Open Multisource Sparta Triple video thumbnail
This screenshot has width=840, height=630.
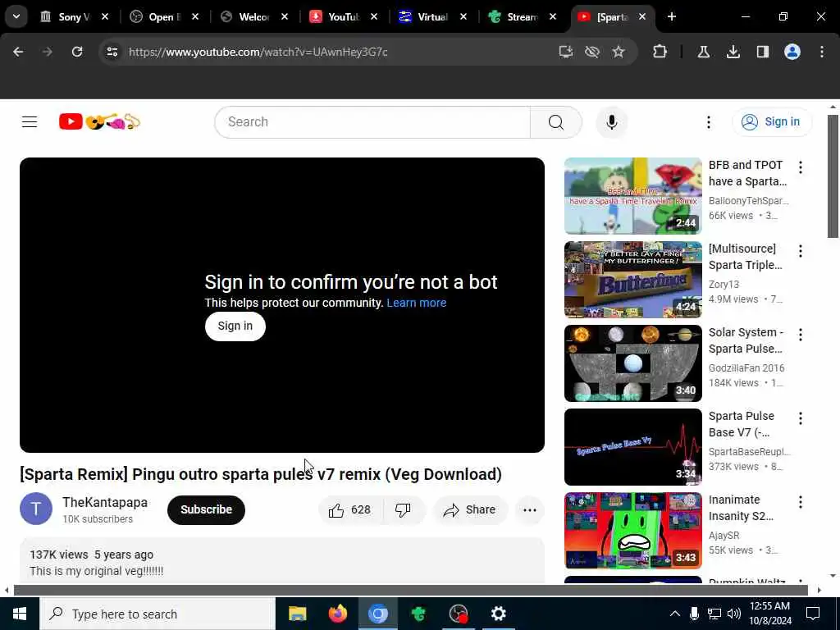[632, 280]
